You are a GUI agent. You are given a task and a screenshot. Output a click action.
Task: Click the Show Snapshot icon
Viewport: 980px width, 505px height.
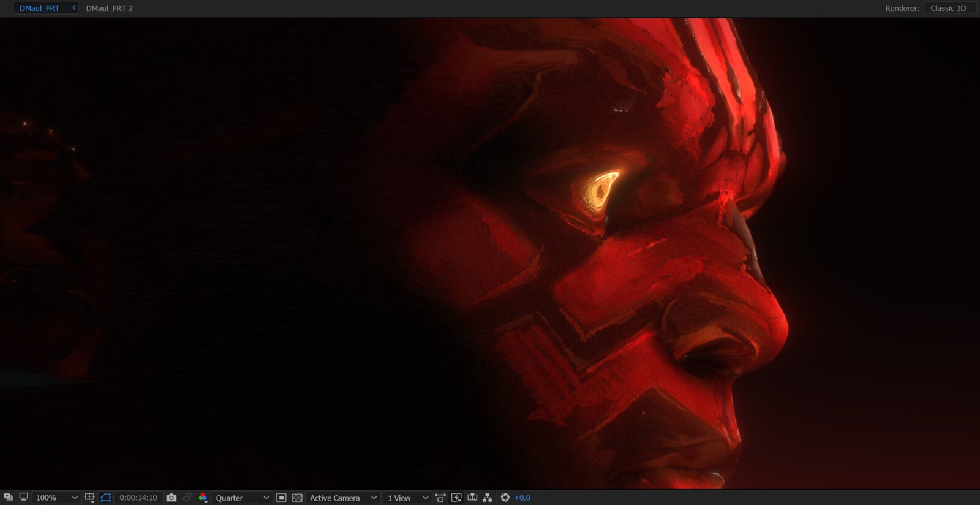pyautogui.click(x=187, y=497)
